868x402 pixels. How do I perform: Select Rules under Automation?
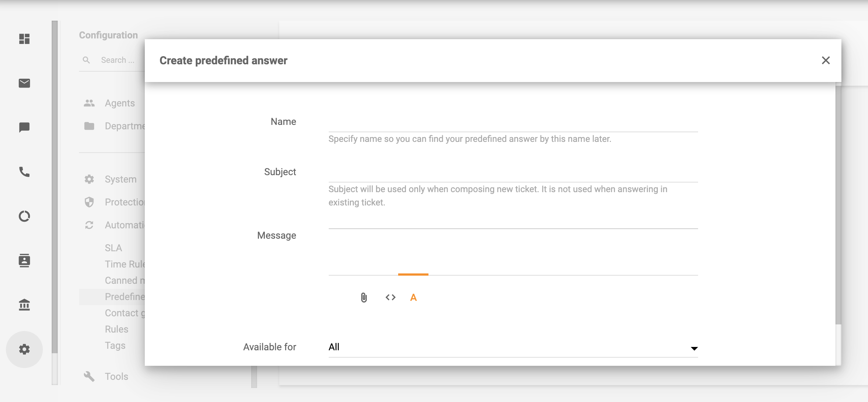116,329
